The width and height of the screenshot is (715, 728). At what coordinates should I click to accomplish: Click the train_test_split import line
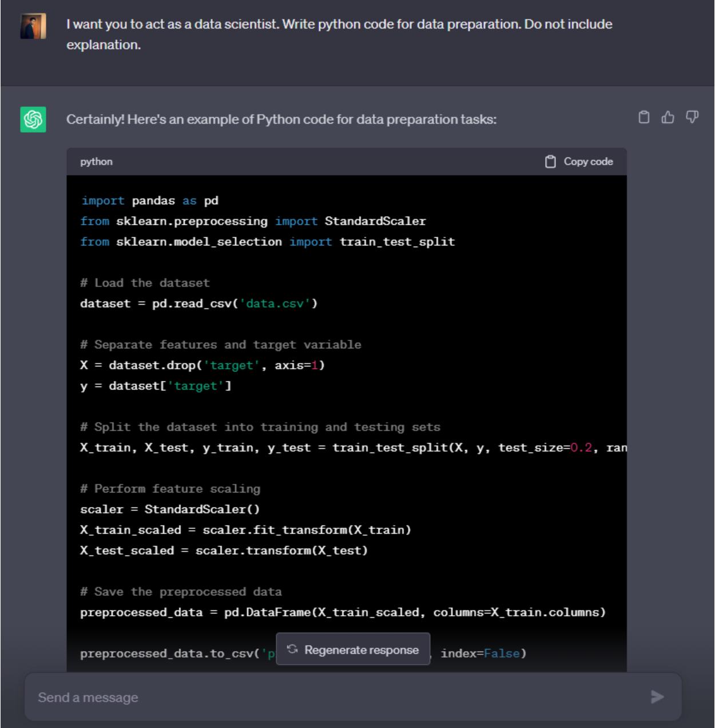tap(267, 242)
